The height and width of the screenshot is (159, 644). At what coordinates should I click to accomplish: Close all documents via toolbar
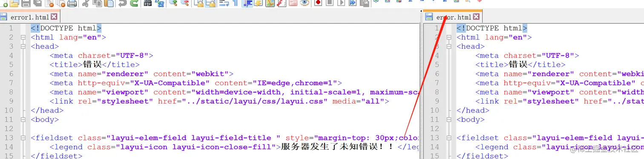60,3
